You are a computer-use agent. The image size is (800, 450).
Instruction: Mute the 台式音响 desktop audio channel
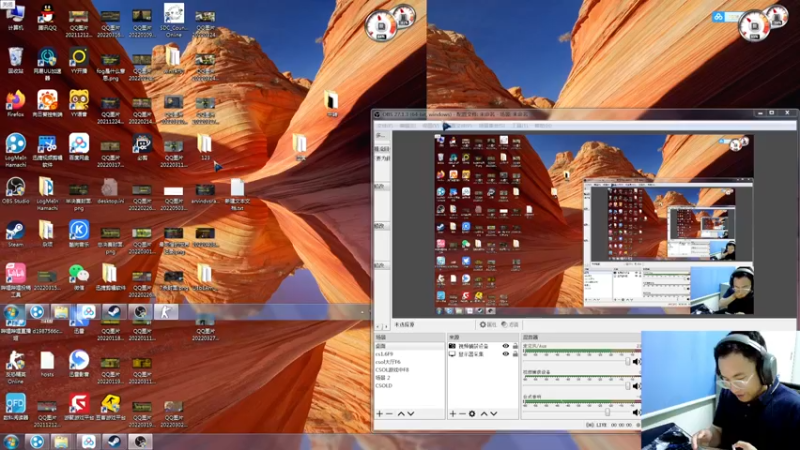click(636, 412)
